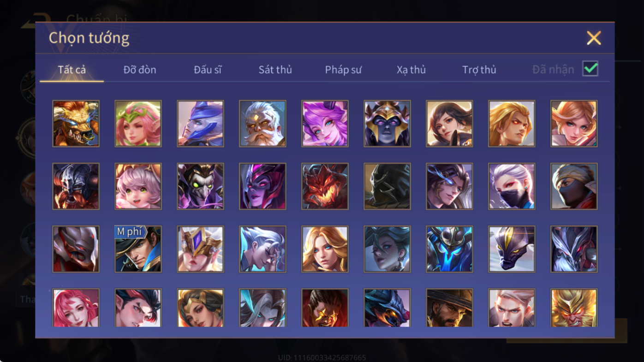Pick the dark hooded shadow hero

(x=387, y=186)
